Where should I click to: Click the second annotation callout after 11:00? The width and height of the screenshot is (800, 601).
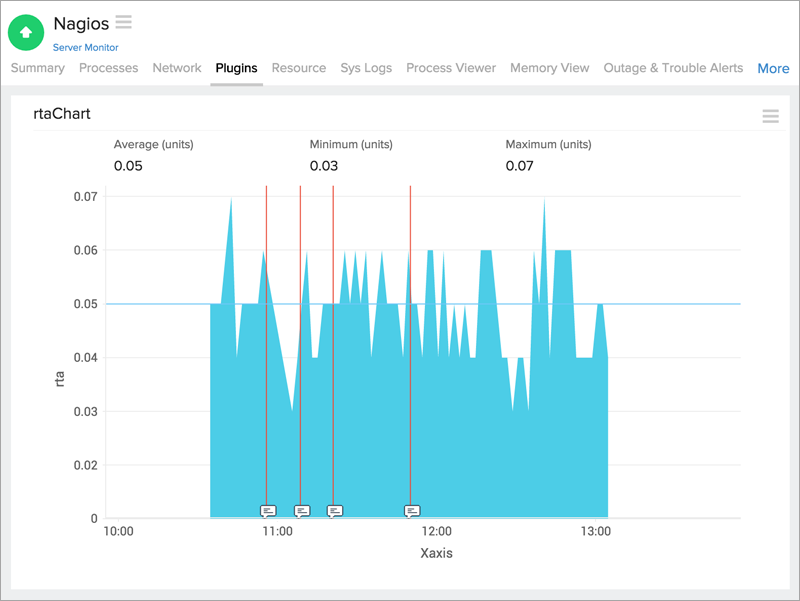tap(301, 509)
